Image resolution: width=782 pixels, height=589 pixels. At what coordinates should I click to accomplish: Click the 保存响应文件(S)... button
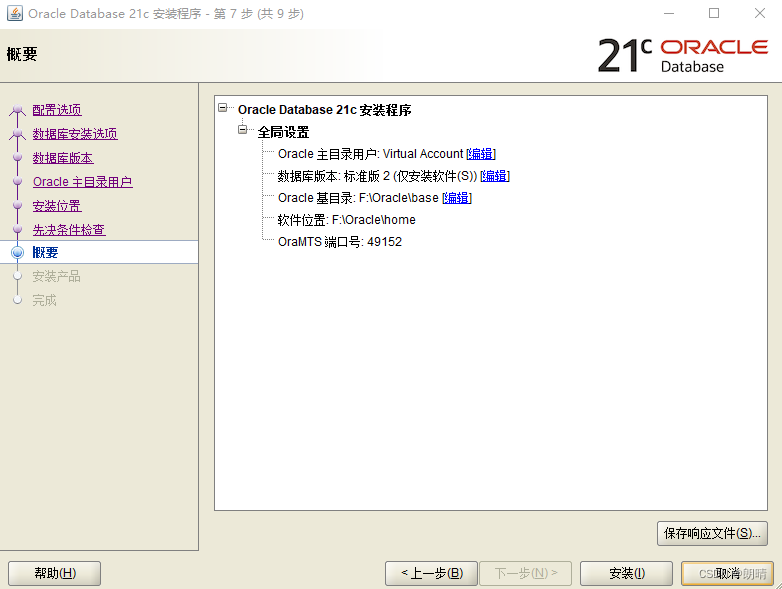click(712, 534)
